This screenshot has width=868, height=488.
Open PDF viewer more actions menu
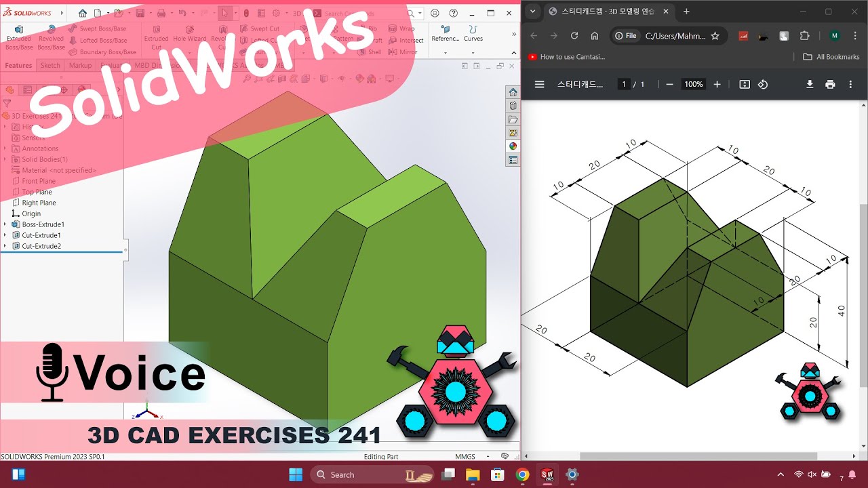[850, 84]
